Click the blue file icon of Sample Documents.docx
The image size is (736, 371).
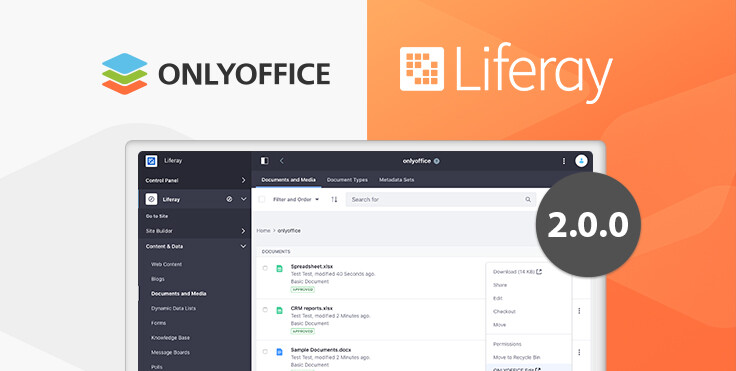pos(279,352)
